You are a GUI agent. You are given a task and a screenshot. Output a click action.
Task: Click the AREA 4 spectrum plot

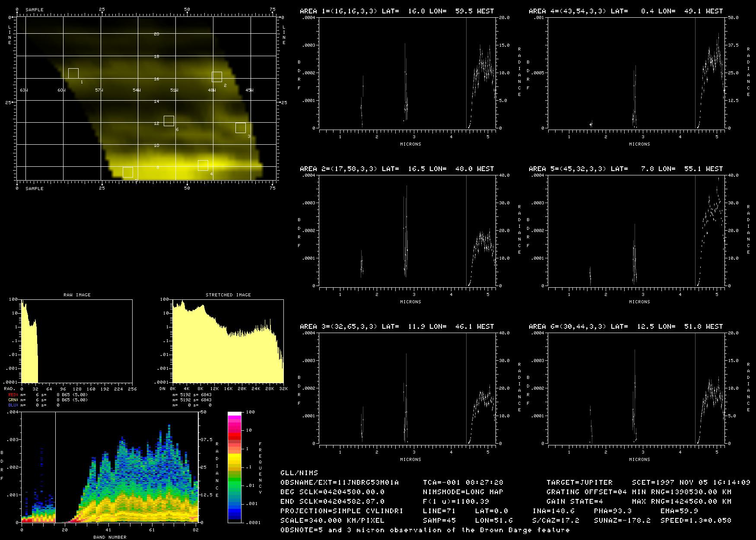[x=636, y=73]
